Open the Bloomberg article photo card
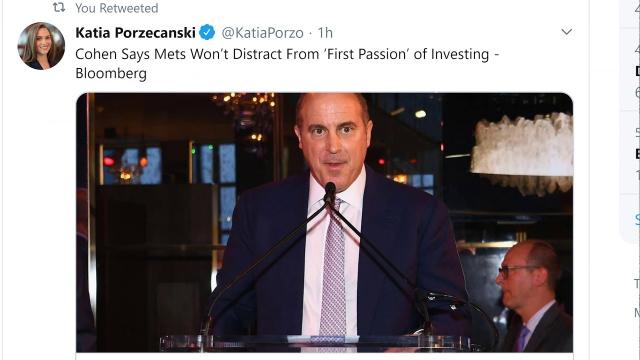 coord(324,222)
